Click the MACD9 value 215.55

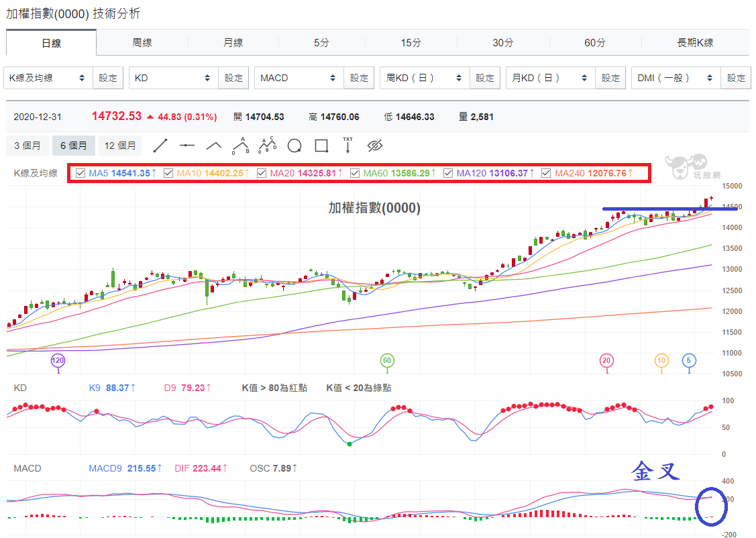point(142,468)
